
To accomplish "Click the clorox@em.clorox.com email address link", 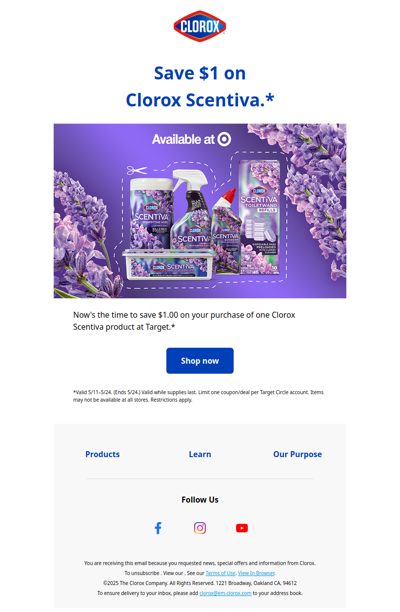I will pyautogui.click(x=225, y=593).
